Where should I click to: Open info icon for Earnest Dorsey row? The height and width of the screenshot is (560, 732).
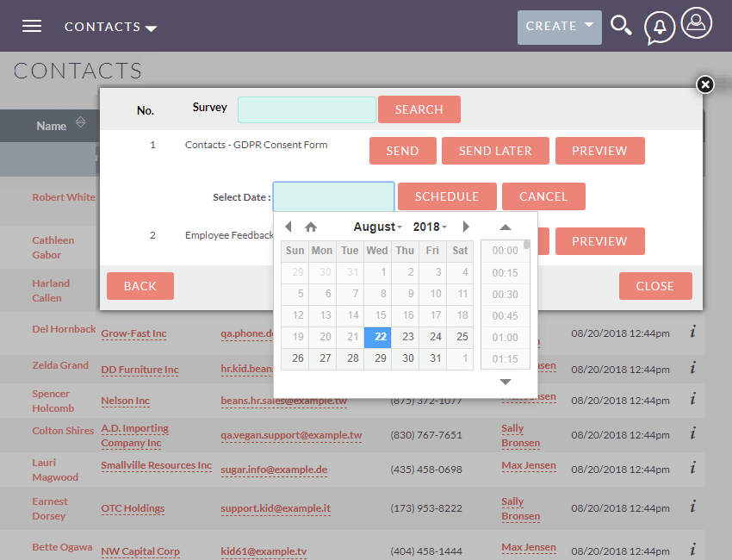pyautogui.click(x=692, y=507)
